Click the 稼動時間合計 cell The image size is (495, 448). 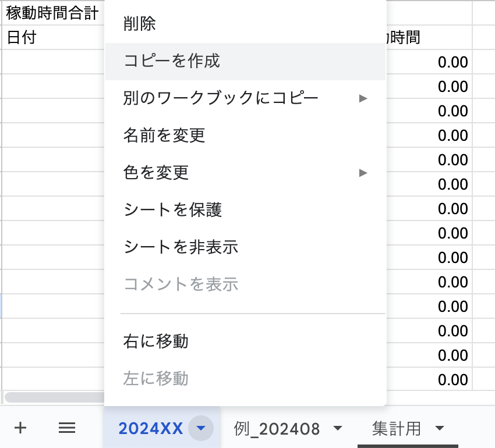tap(52, 13)
